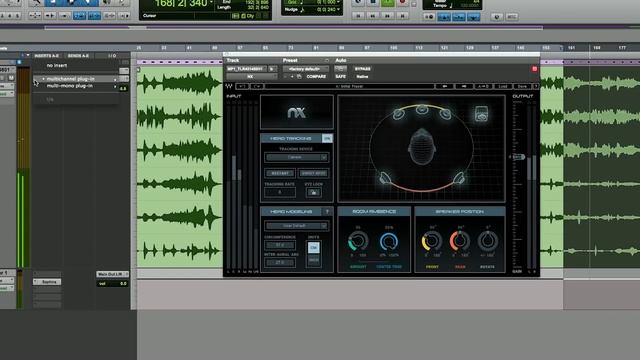
Task: Click SENDS A-E column header
Action: 78,56
